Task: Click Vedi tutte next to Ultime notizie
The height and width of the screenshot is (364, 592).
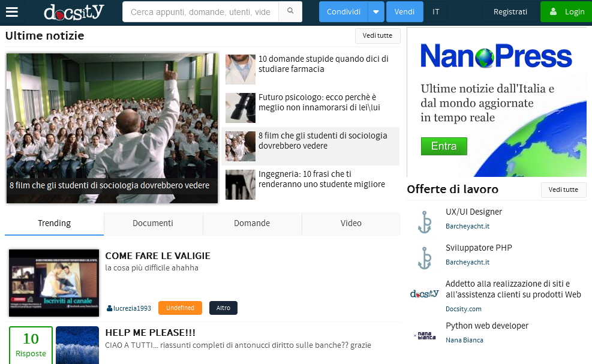Action: tap(377, 36)
